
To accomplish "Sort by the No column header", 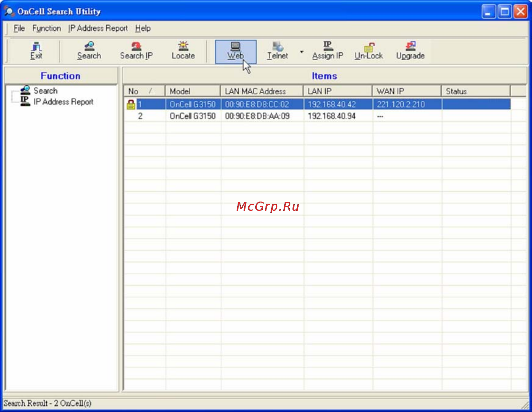I will click(x=145, y=91).
